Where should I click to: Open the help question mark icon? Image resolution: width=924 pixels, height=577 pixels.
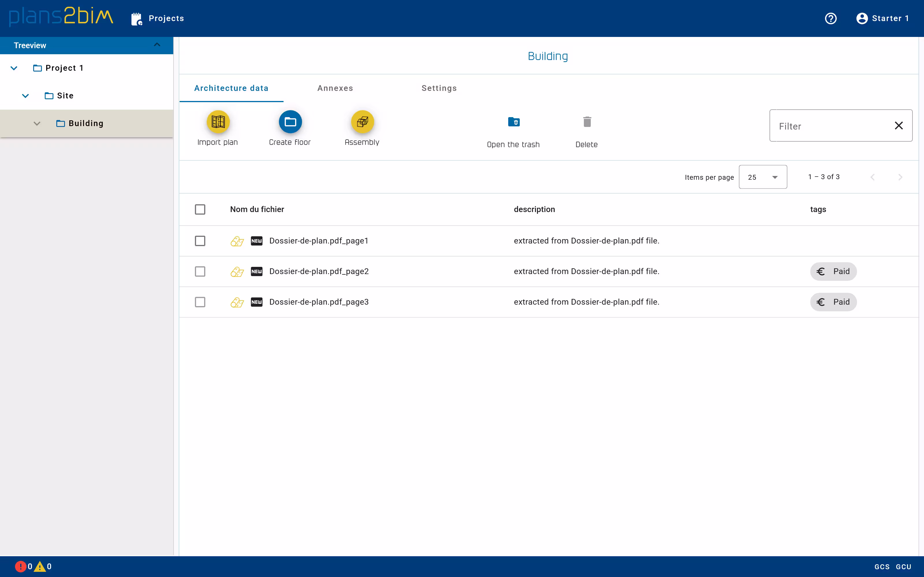(830, 18)
